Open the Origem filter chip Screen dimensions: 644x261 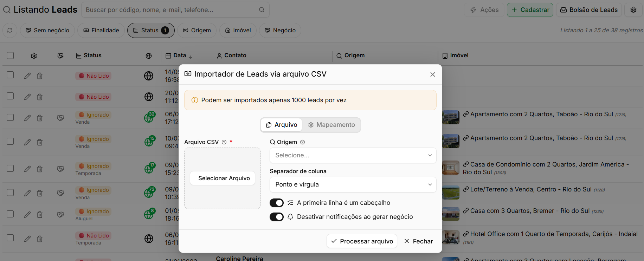(x=197, y=30)
